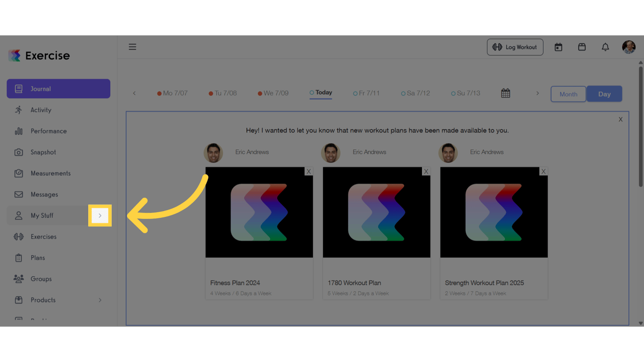Dismiss the 1780 Workout Plan card
The height and width of the screenshot is (362, 644).
click(426, 171)
